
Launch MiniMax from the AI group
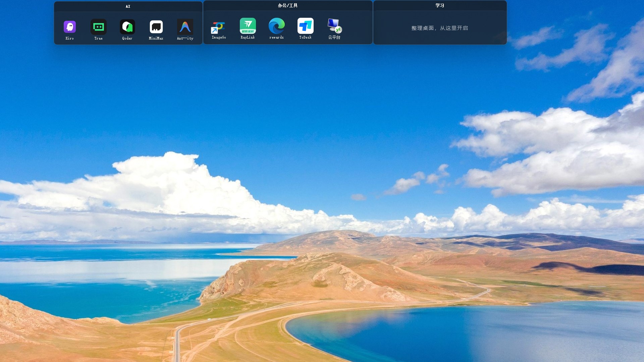[156, 27]
